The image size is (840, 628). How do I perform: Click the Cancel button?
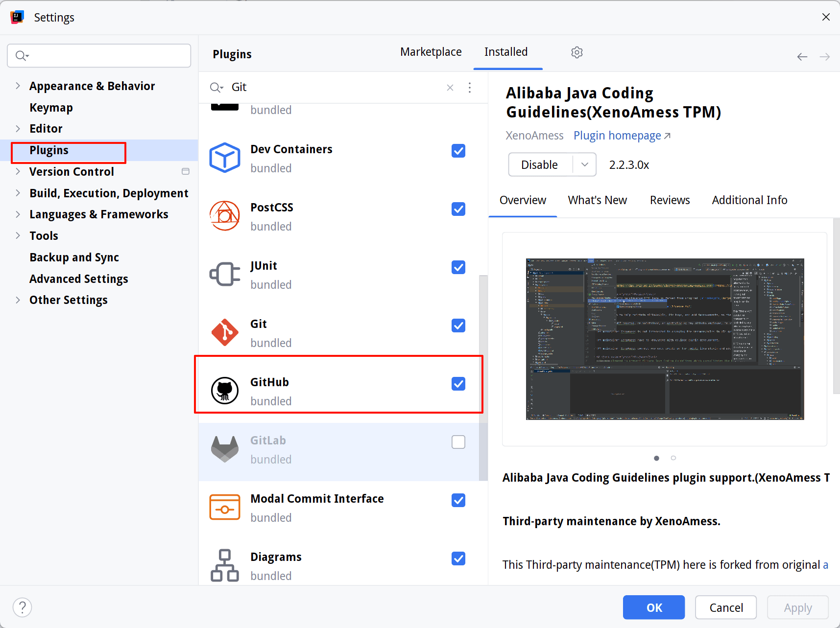726,607
